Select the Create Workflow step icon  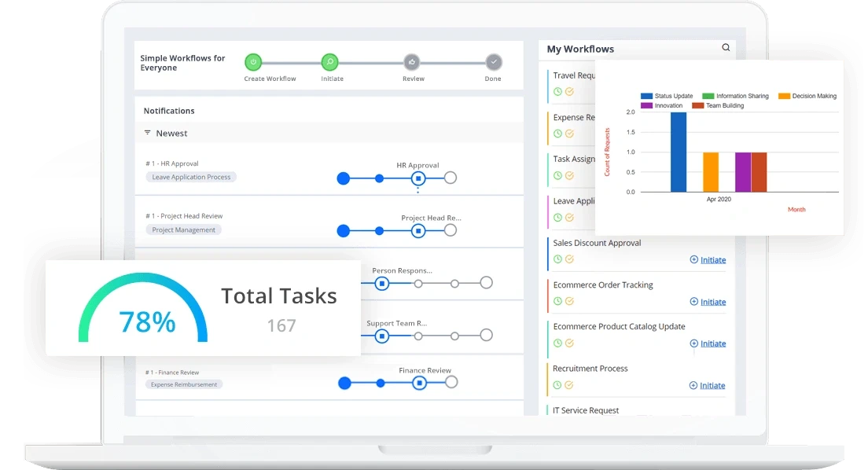point(252,62)
